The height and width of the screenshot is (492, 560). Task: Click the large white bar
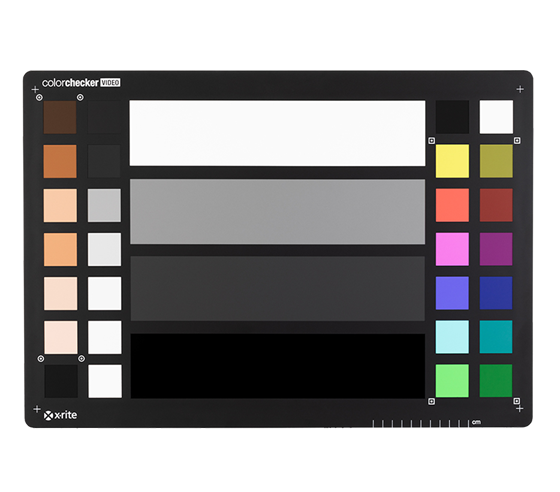(278, 133)
